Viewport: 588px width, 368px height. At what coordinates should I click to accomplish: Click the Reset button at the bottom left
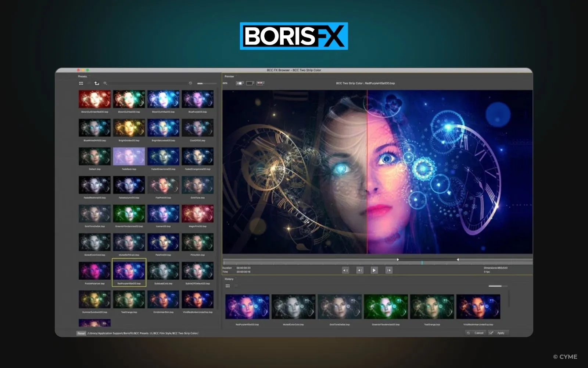click(x=80, y=333)
